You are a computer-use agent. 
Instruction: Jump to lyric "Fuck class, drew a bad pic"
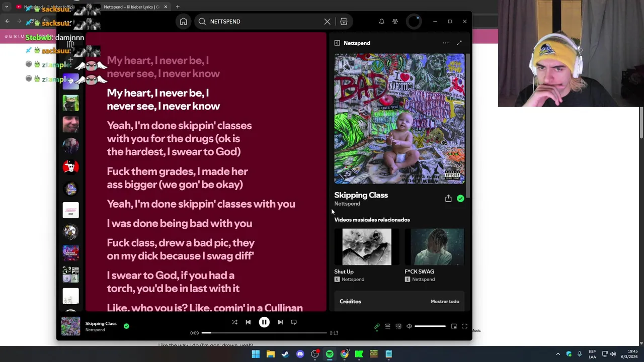pyautogui.click(x=181, y=249)
